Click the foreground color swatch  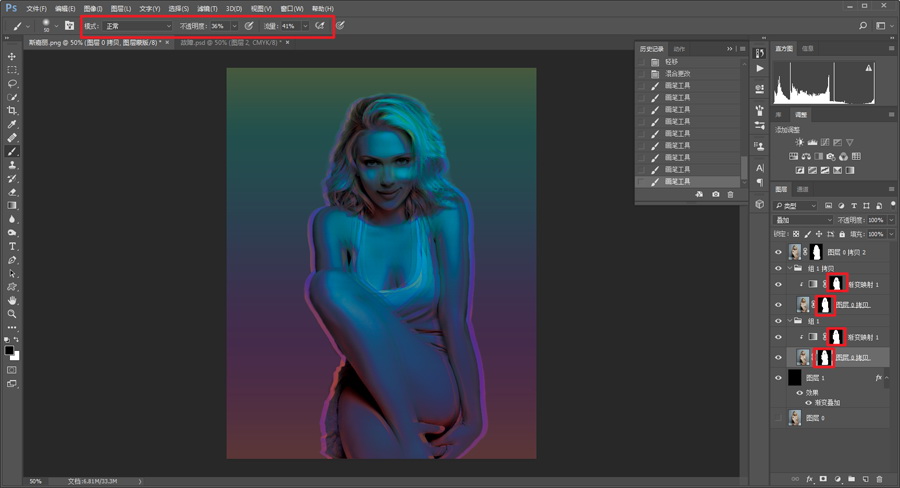[9, 350]
